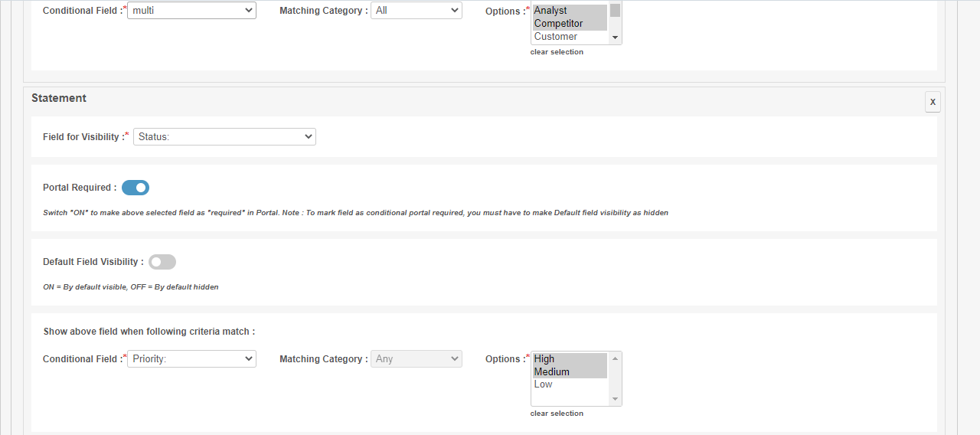Enable the Default Field Visibility switch

[162, 262]
